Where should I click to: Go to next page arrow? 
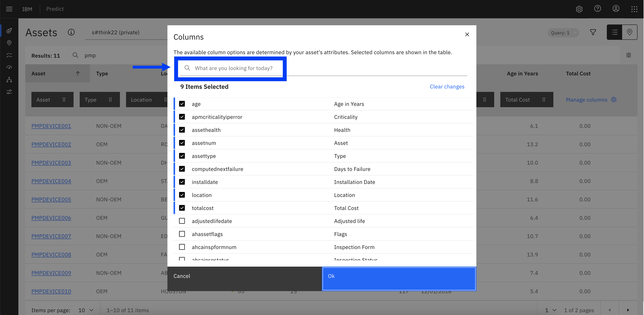pyautogui.click(x=628, y=310)
